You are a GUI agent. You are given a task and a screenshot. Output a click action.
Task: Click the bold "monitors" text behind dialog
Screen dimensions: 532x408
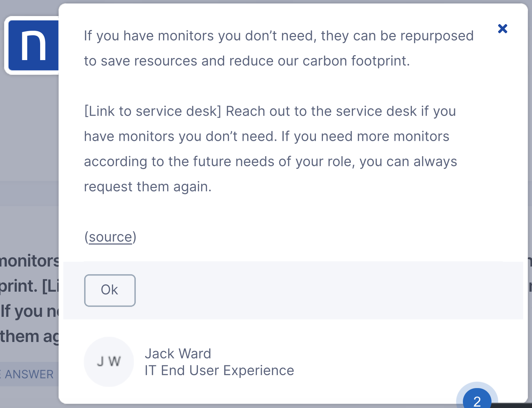point(30,261)
